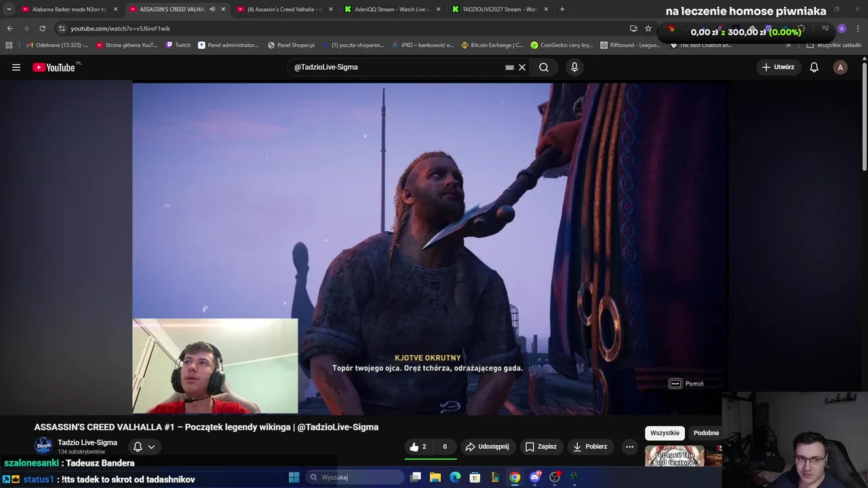
Task: Close the ASSASSIN'S CREED VALHALLA tab
Action: 223,9
